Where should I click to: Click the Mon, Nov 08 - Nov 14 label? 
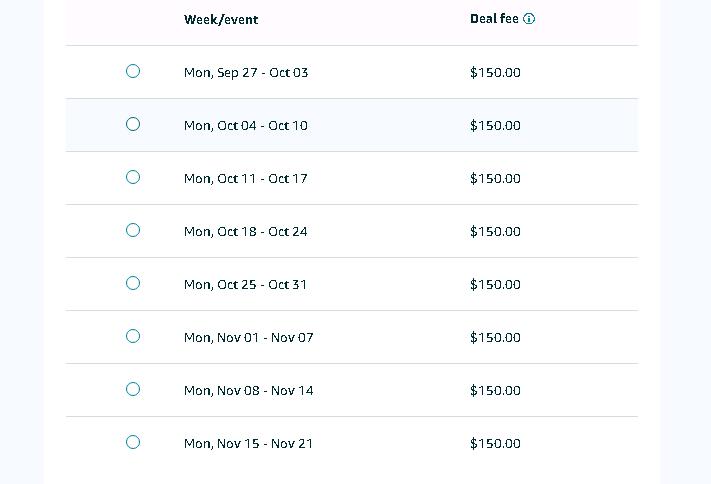[248, 391]
